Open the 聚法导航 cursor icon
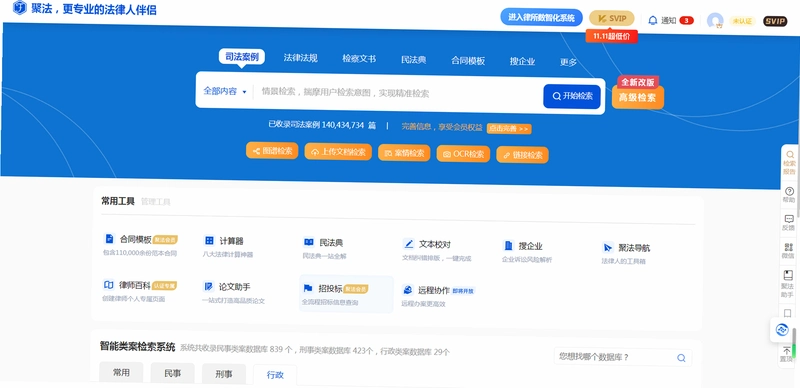The image size is (800, 388). [x=608, y=247]
